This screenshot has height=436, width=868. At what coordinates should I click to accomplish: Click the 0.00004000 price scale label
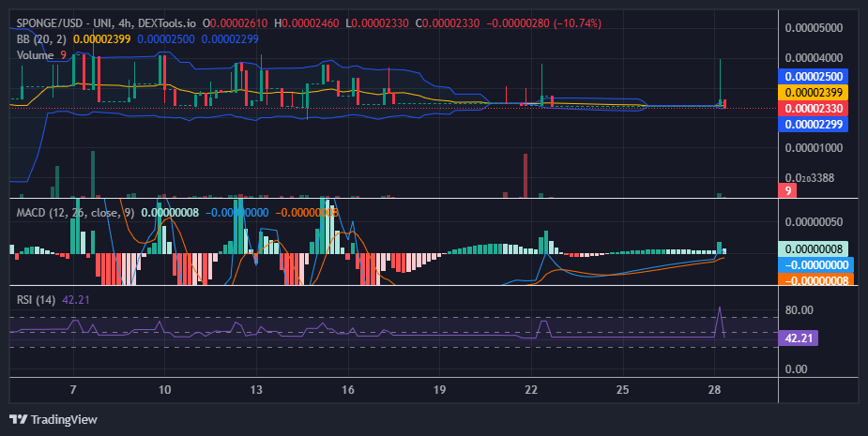pos(814,57)
